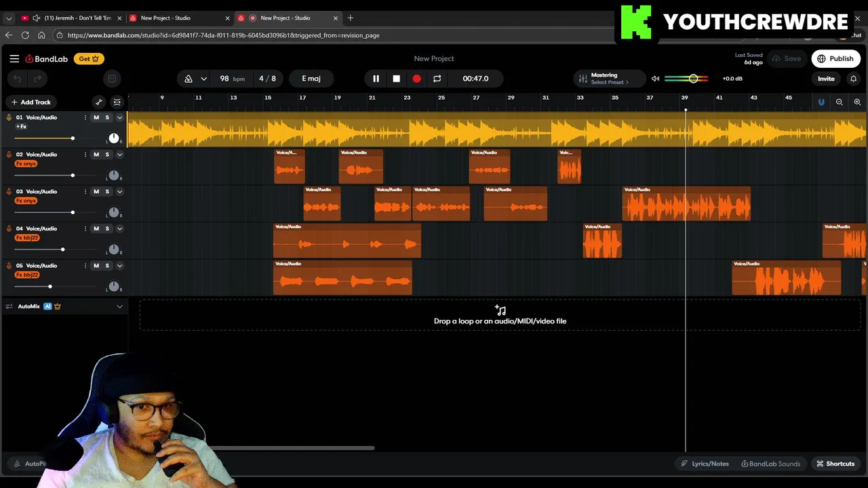The image size is (868, 488).
Task: Open the notifications bell
Action: coord(853,79)
